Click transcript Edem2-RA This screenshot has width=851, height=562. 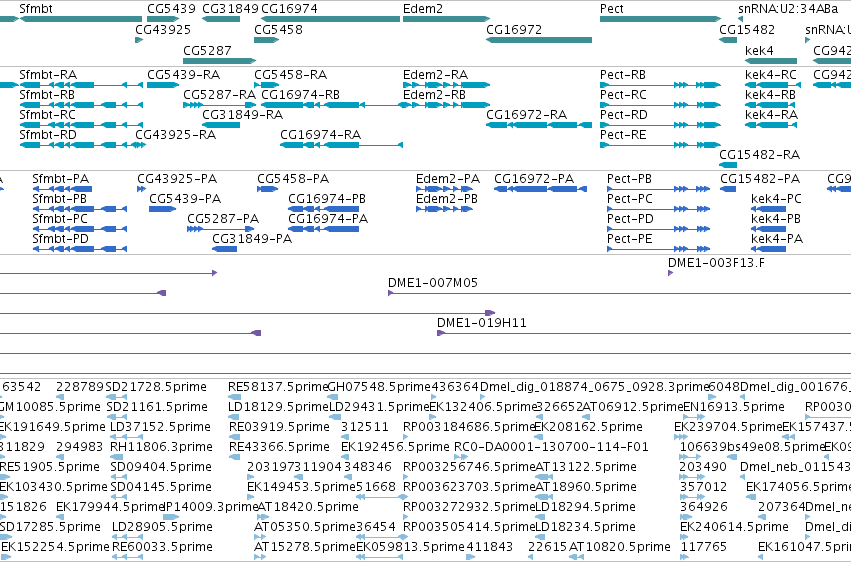pyautogui.click(x=446, y=85)
